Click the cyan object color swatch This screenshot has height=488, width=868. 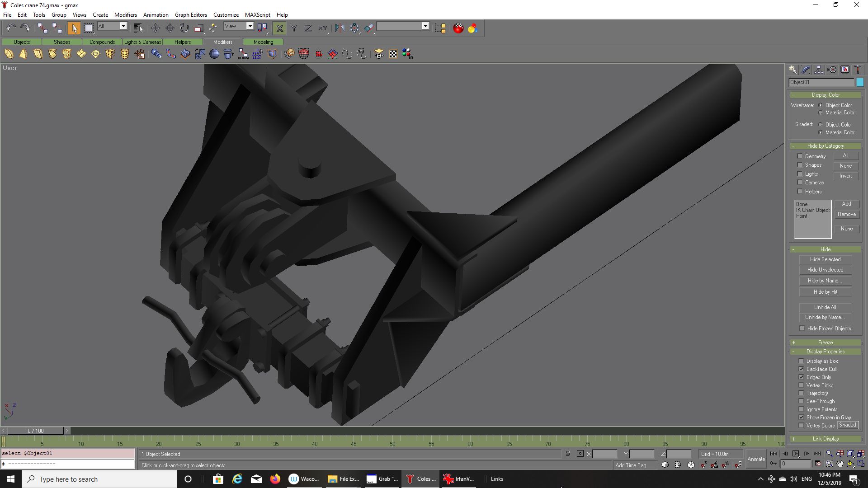860,82
